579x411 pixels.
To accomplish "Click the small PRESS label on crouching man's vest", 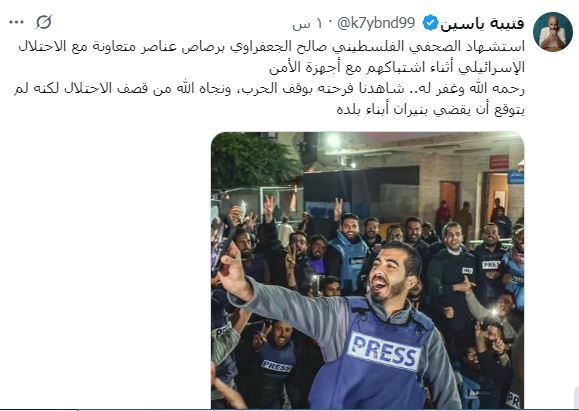I will tap(276, 366).
